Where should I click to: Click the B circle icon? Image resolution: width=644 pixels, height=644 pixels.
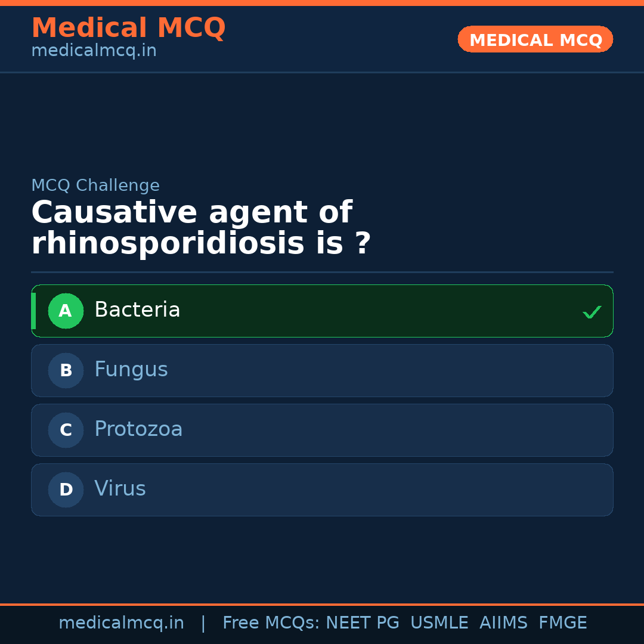pos(66,370)
